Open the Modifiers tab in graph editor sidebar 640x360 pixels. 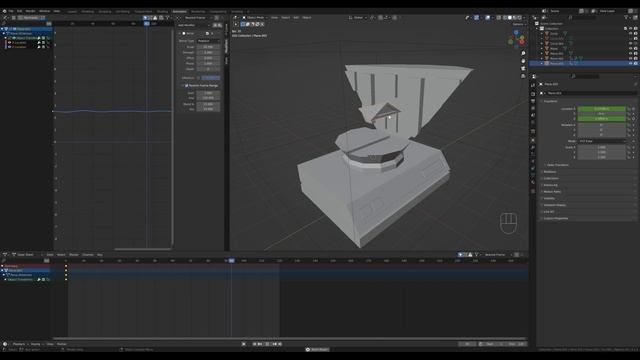[x=227, y=46]
